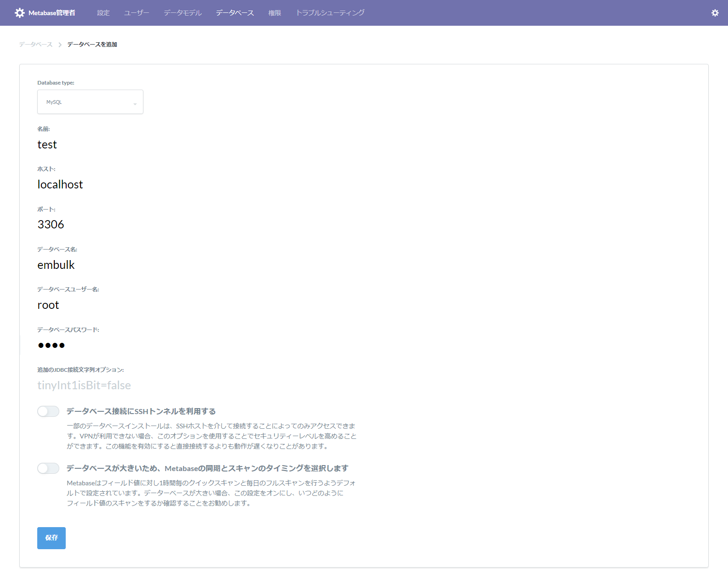This screenshot has height=574, width=728.
Task: Click the Database type: label
Action: click(x=56, y=83)
